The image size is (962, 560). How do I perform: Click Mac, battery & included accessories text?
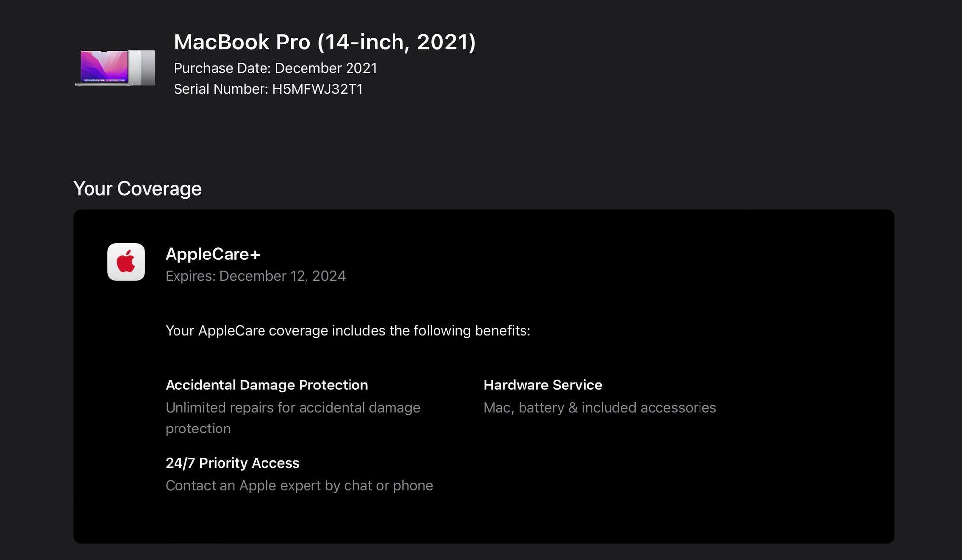tap(600, 408)
